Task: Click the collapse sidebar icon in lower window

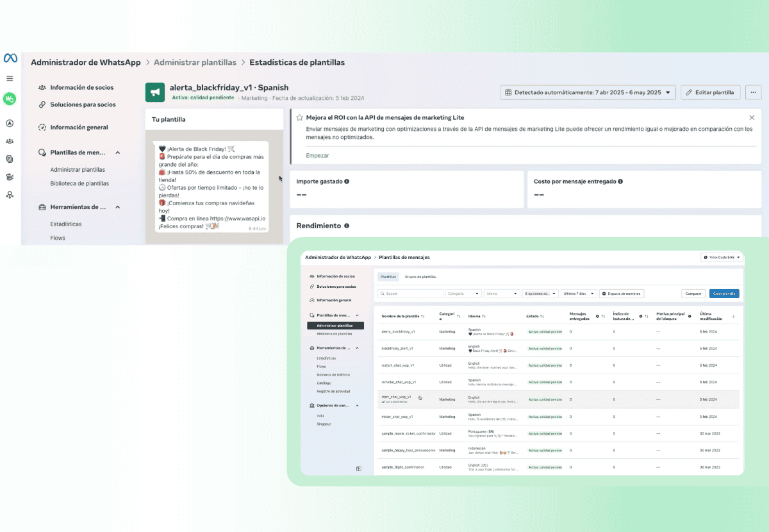Action: tap(359, 469)
